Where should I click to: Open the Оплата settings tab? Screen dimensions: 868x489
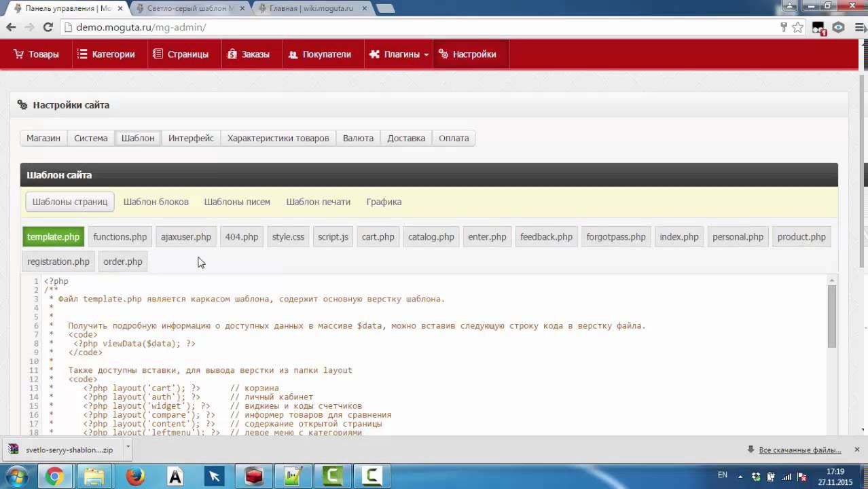pyautogui.click(x=454, y=138)
